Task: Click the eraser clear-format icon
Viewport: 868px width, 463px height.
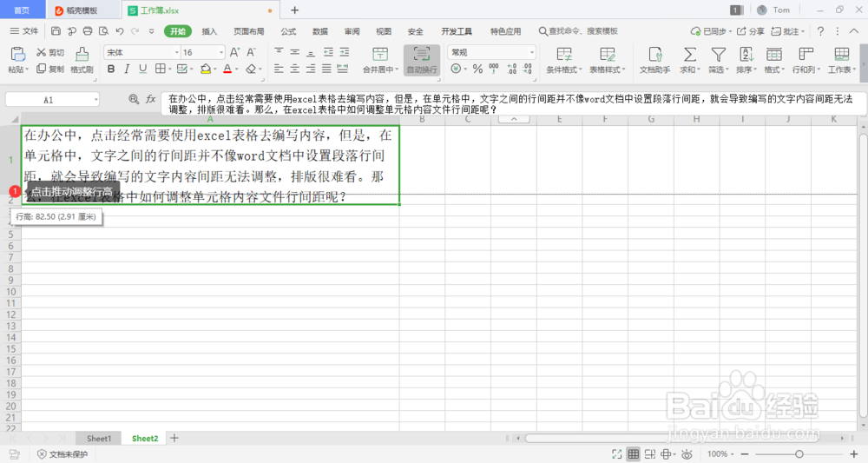Action: click(252, 69)
